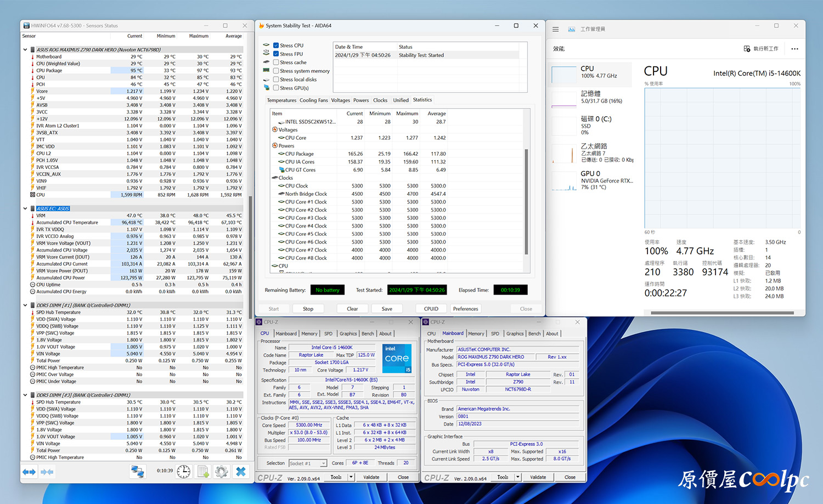Viewport: 823px width, 504px height.
Task: Open AIDA64 Temperatures tab
Action: tap(281, 100)
